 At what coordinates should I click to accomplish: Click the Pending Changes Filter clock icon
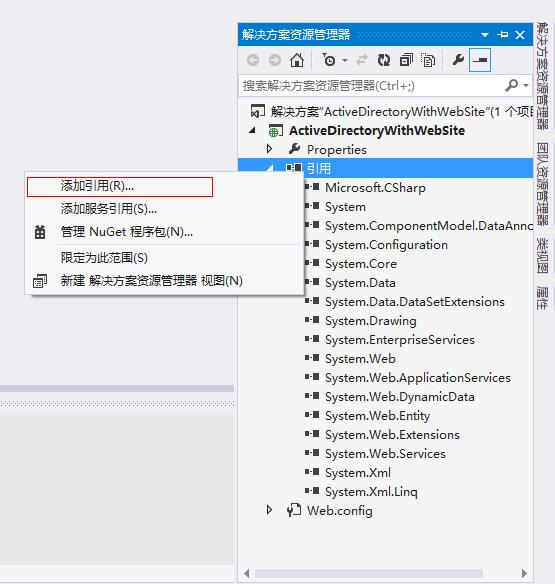coord(329,60)
